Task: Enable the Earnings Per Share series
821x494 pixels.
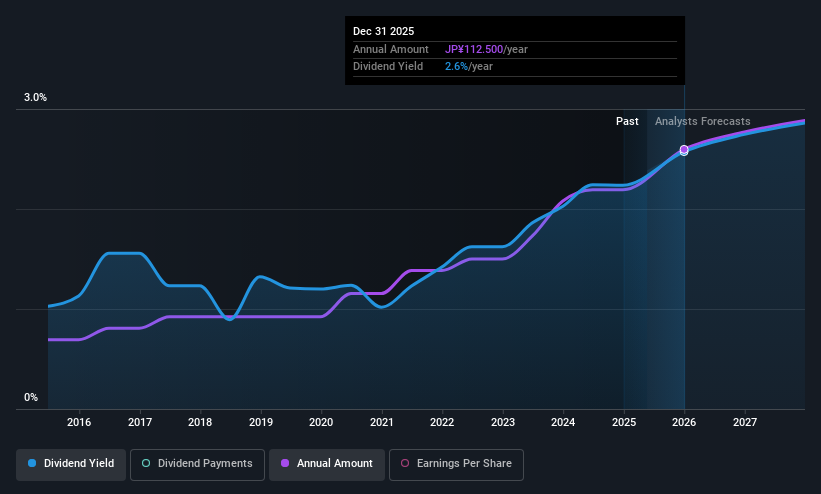Action: pyautogui.click(x=456, y=464)
